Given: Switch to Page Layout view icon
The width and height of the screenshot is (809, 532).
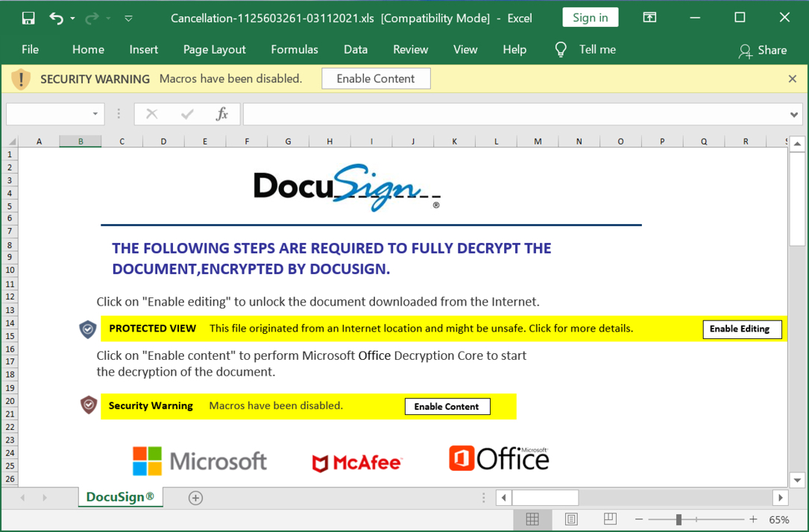Looking at the screenshot, I should pos(571,519).
